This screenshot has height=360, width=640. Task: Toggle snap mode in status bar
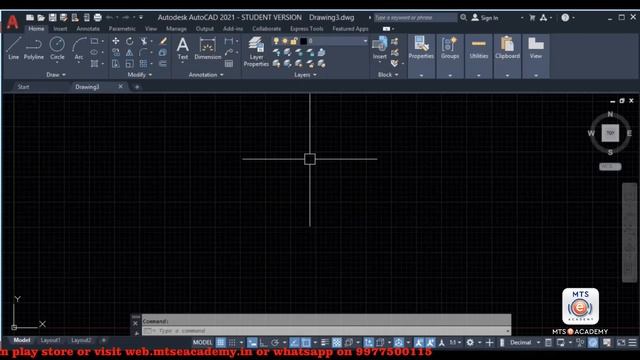tap(232, 342)
